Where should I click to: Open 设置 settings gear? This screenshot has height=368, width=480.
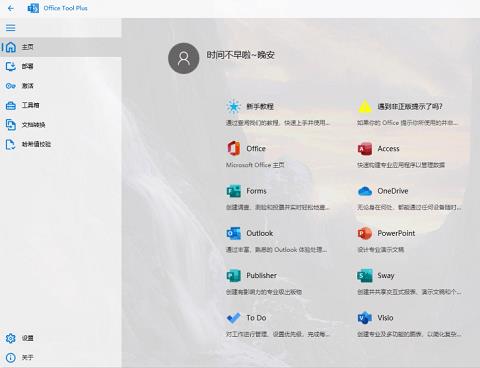61,338
